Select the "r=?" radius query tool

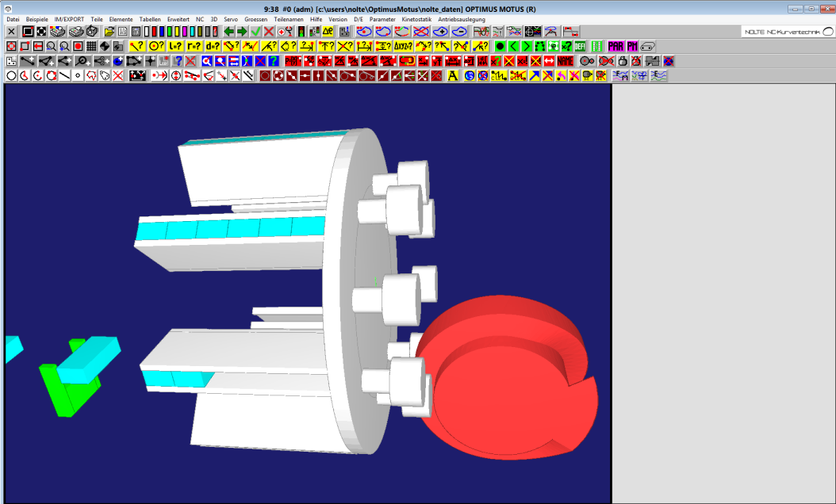tap(194, 47)
